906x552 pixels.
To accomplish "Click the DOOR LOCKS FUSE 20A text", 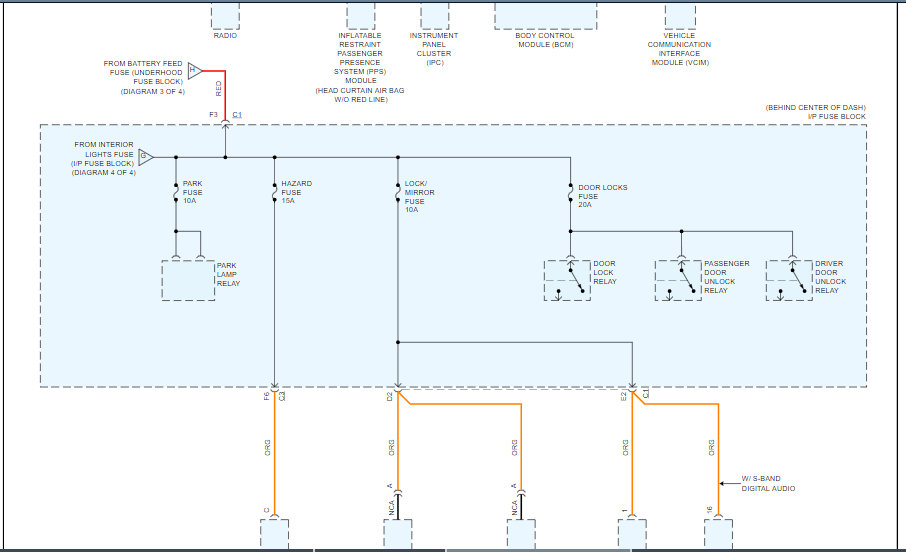I will [603, 196].
